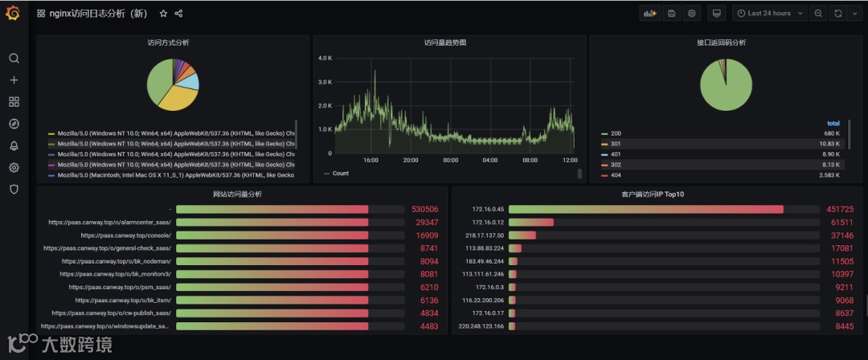
Task: Cycle view mode with monitor icon
Action: pyautogui.click(x=716, y=14)
